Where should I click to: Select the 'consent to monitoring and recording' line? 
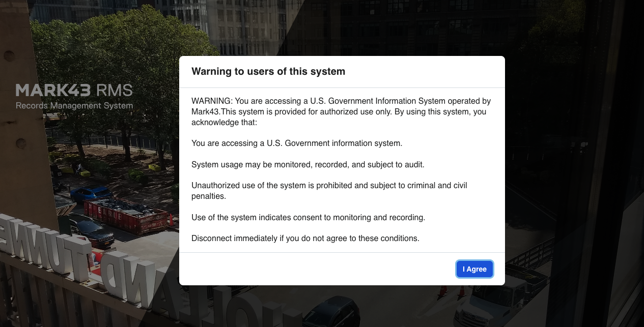click(308, 218)
